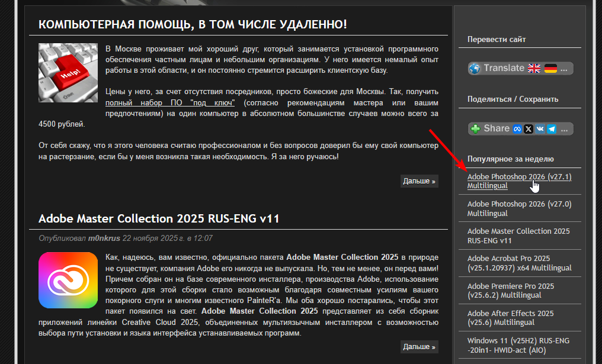This screenshot has height=364, width=602.
Task: Select the German flag translation icon
Action: (550, 69)
